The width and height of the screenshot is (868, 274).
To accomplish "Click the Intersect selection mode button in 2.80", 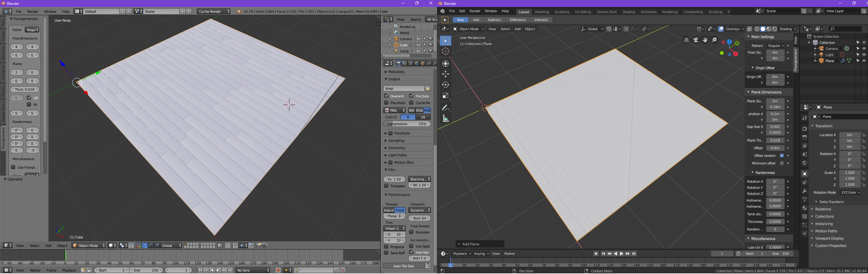I will tap(541, 20).
